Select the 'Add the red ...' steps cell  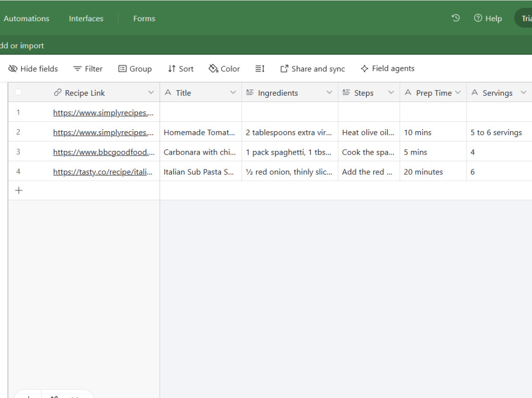[x=369, y=172]
